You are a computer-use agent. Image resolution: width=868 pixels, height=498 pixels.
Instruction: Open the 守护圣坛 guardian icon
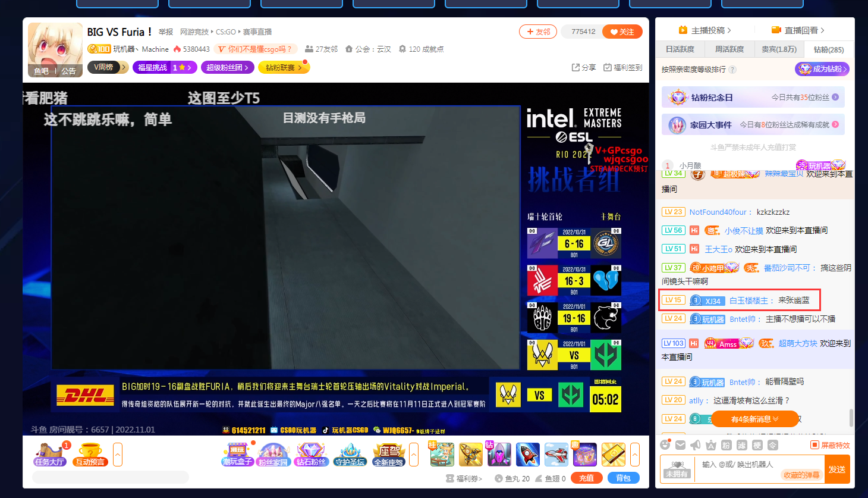click(x=350, y=454)
